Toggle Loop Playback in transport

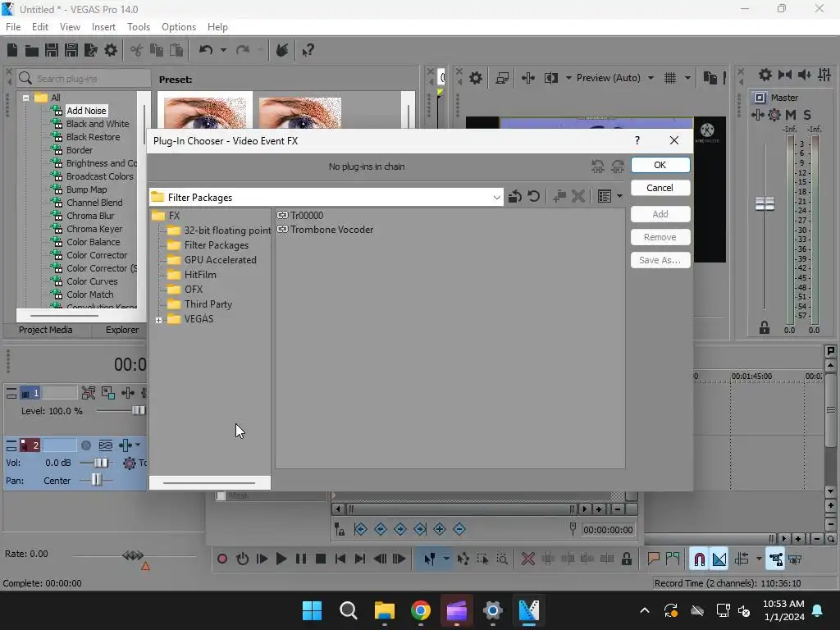tap(242, 559)
